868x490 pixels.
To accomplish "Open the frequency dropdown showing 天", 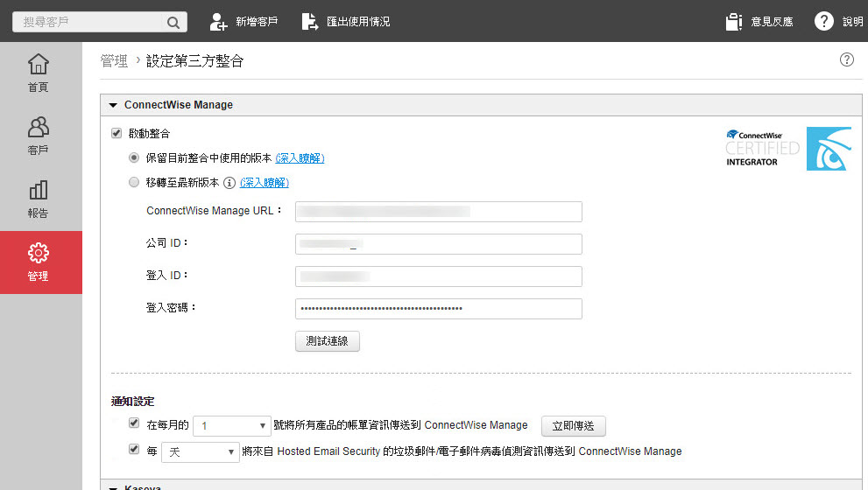I will pos(200,452).
